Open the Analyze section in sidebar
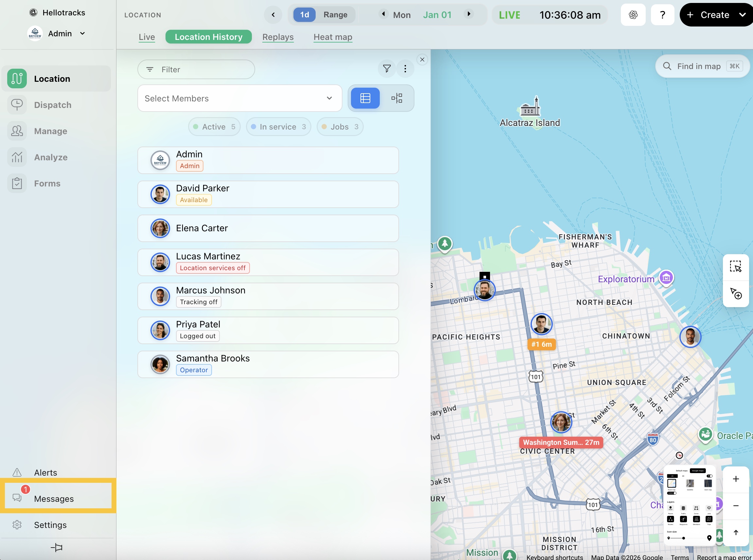Image resolution: width=753 pixels, height=560 pixels. (x=56, y=157)
